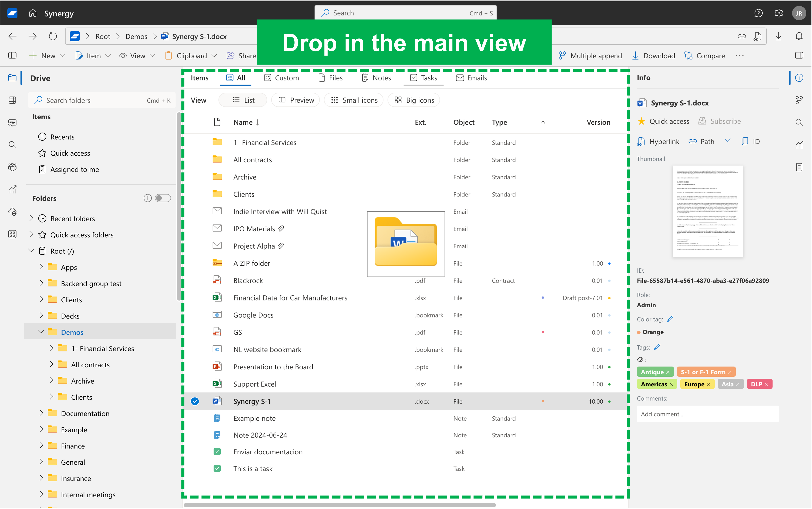Edit tags with the pencil icon

pyautogui.click(x=657, y=347)
